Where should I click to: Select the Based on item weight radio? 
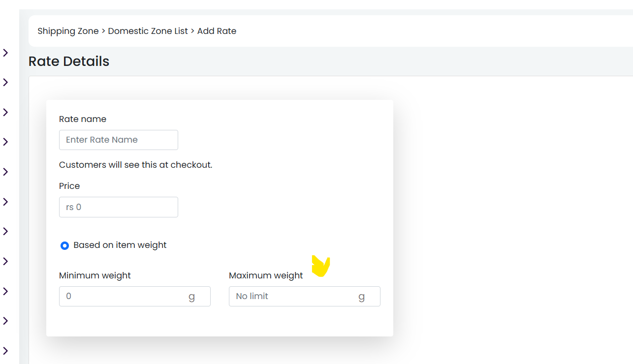(x=64, y=245)
